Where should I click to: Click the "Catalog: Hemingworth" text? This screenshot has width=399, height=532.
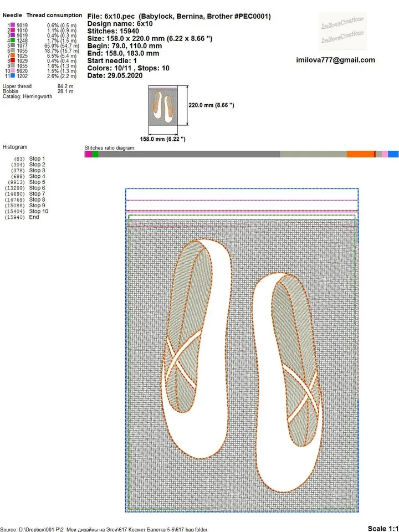(28, 96)
